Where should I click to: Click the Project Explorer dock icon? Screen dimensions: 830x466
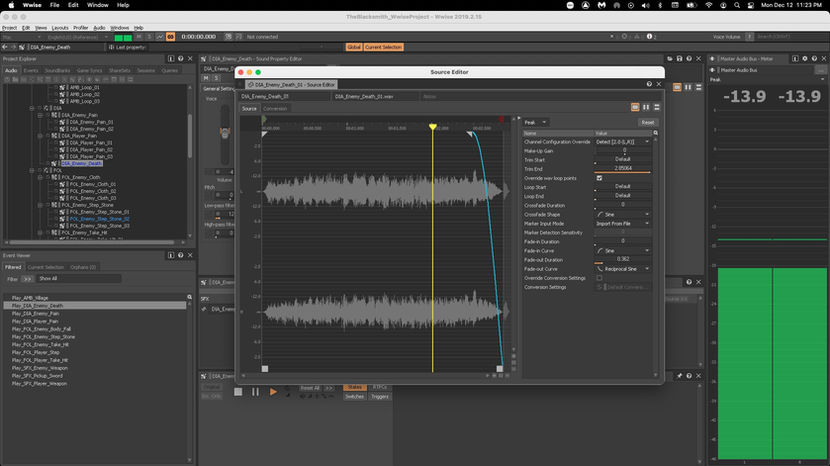coord(171,59)
